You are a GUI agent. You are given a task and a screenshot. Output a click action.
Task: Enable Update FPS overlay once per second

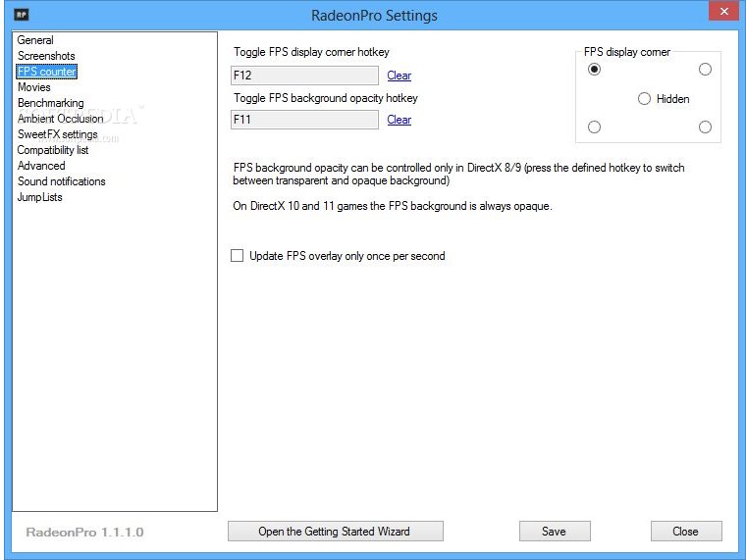tap(338, 256)
